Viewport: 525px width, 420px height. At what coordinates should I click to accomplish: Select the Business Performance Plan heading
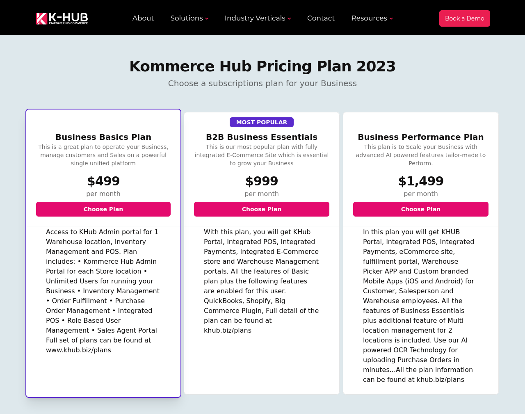[421, 137]
